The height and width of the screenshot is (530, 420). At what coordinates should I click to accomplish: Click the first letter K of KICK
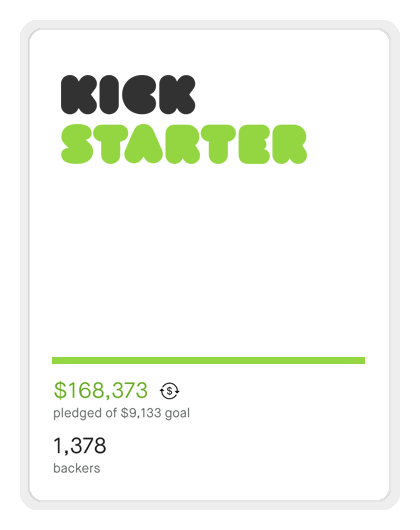79,95
